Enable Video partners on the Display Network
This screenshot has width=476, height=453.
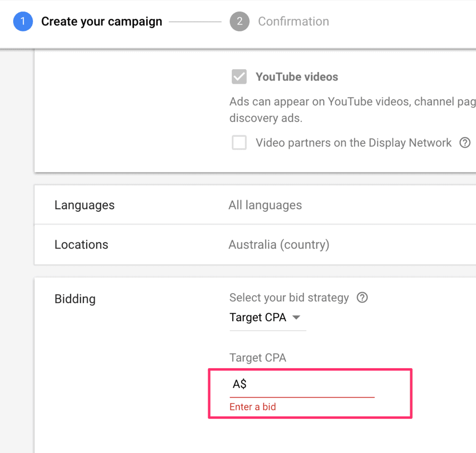point(239,143)
